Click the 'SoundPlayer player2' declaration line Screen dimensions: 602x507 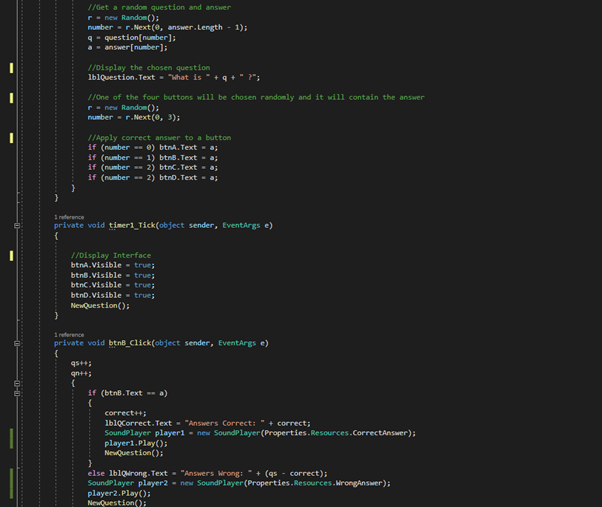click(x=239, y=483)
